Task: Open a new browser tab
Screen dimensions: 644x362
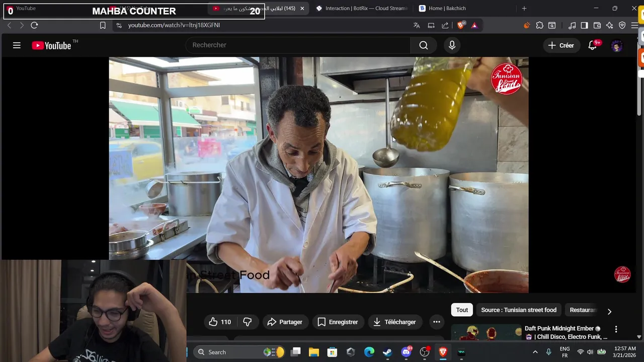Action: click(524, 9)
